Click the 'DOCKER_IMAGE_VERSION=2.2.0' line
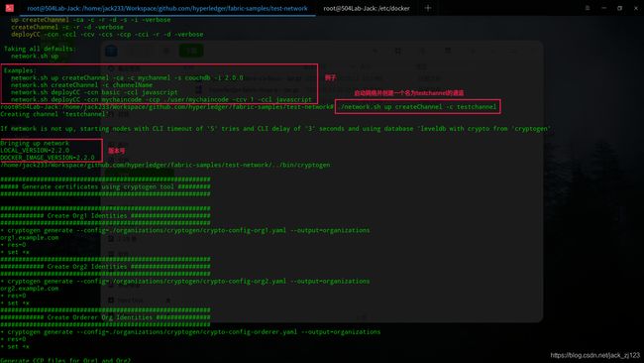Viewport: 644px width, 363px height. tap(48, 158)
